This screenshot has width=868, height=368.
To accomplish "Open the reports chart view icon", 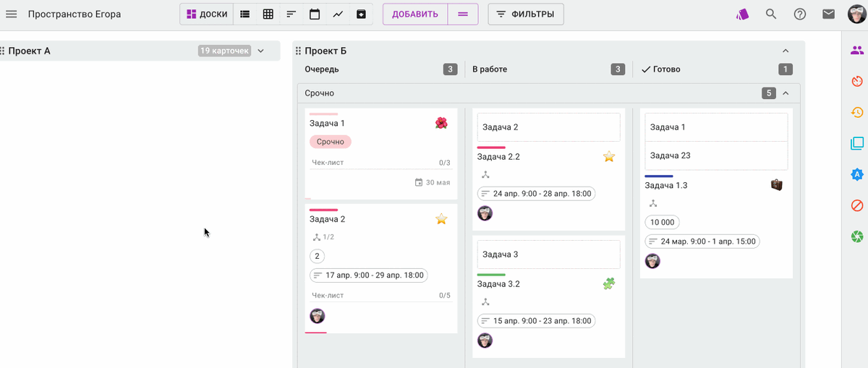I will (338, 14).
